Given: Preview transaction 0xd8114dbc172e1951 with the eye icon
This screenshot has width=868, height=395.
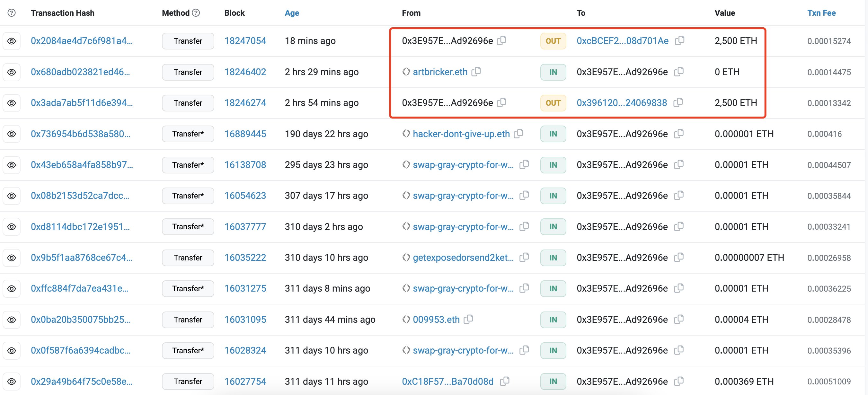Looking at the screenshot, I should pos(12,227).
